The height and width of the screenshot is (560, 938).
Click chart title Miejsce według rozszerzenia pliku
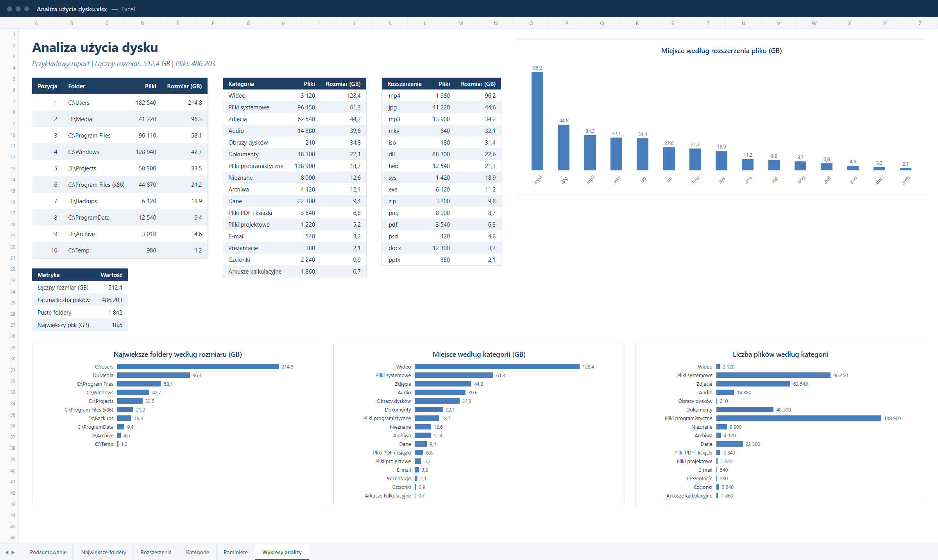pyautogui.click(x=721, y=50)
